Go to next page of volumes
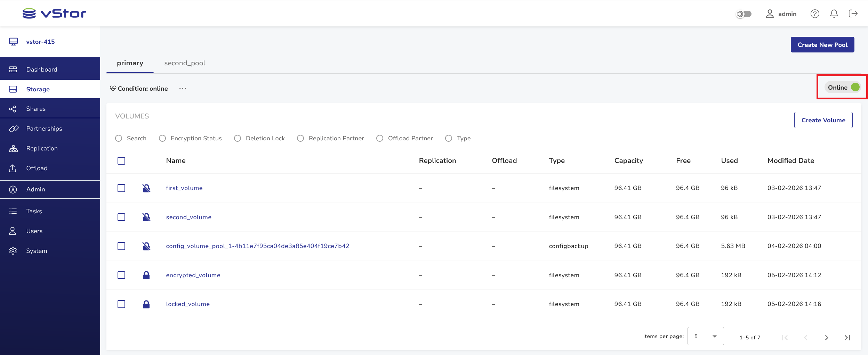 point(826,337)
